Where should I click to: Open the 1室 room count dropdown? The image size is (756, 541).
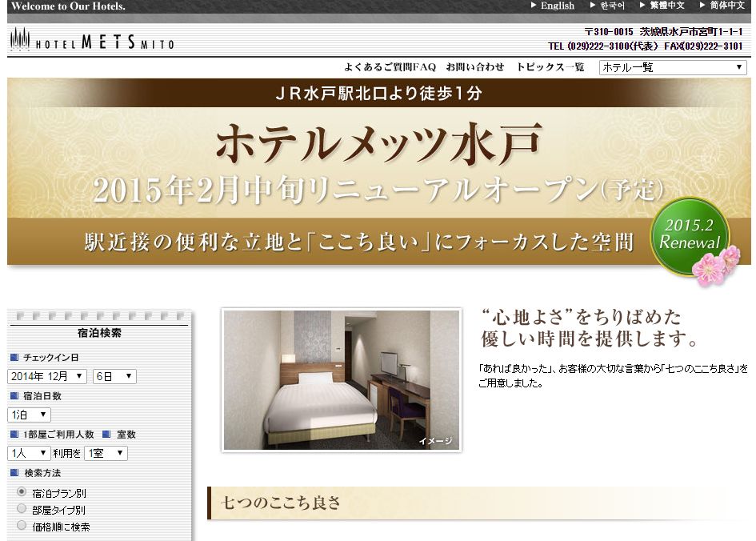point(106,453)
